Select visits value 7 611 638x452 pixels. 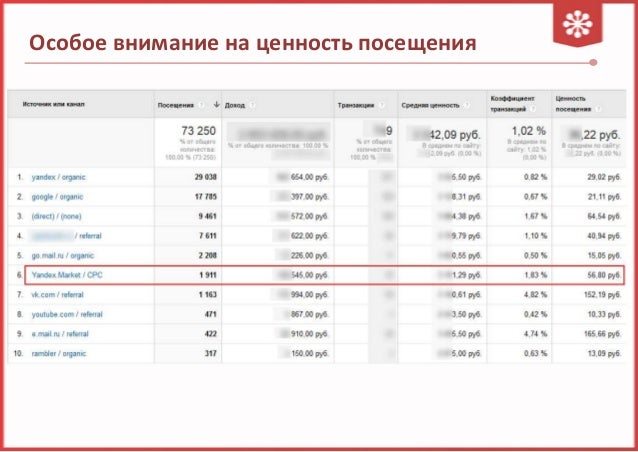208,236
